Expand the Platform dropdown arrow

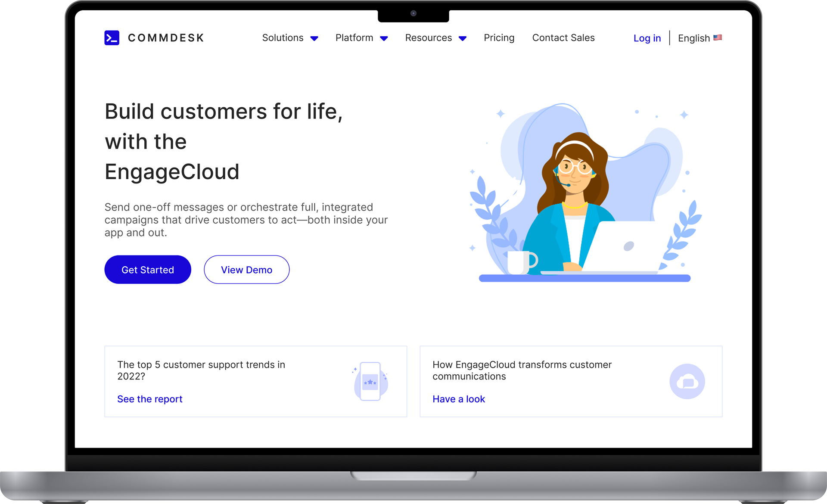(384, 39)
